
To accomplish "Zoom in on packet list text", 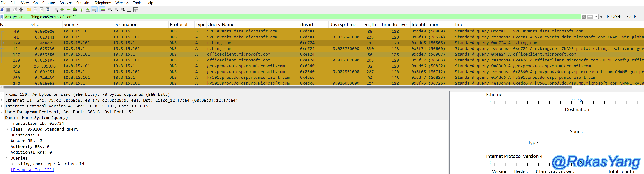I will 110,10.
